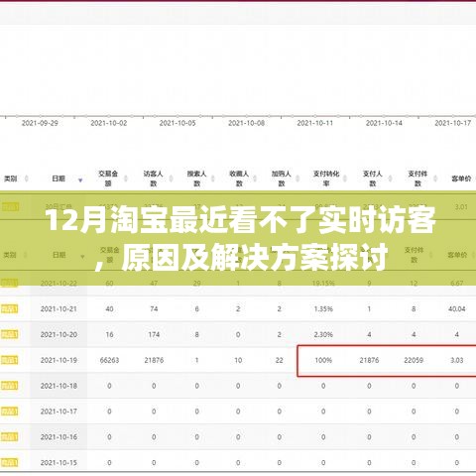Click the 支付转化率 column header
476x476 pixels.
click(x=326, y=178)
